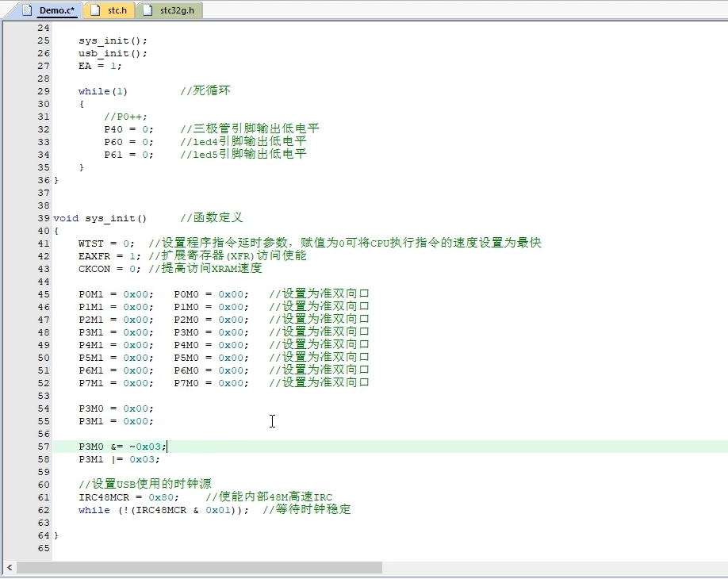Click the CKCON = 0; statement
728x579 pixels.
[x=109, y=269]
